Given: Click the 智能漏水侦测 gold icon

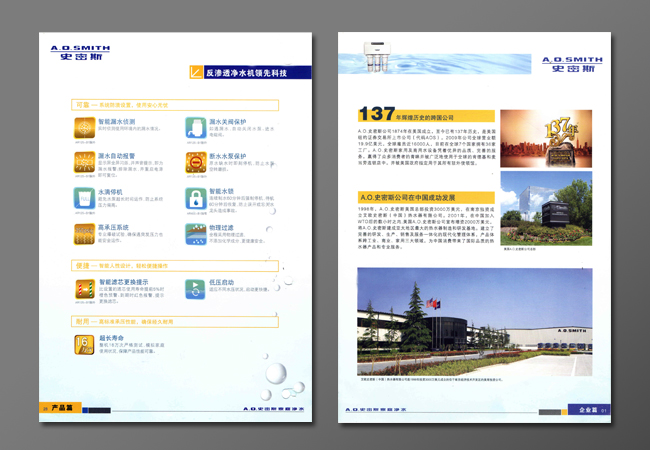Looking at the screenshot, I should (x=85, y=128).
